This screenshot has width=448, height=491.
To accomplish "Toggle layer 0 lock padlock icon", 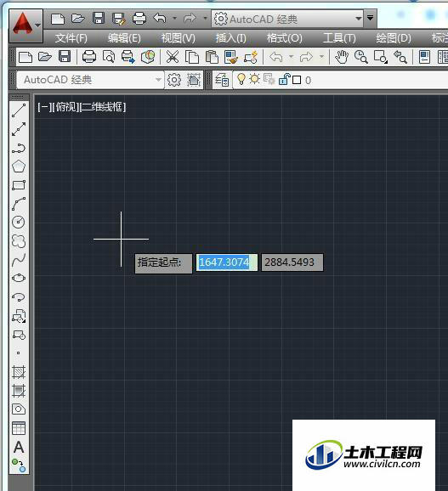I will pos(285,79).
